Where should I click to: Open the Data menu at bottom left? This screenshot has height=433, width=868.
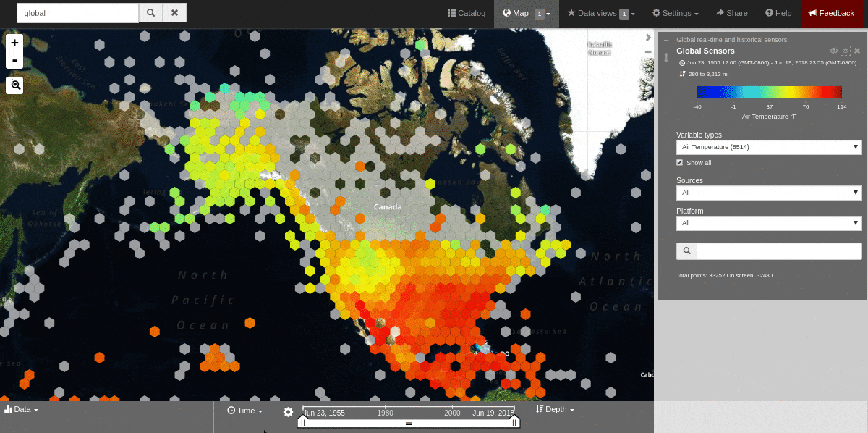pyautogui.click(x=21, y=409)
